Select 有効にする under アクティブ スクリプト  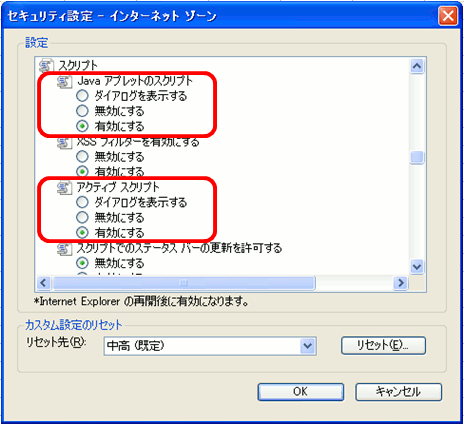pyautogui.click(x=82, y=233)
